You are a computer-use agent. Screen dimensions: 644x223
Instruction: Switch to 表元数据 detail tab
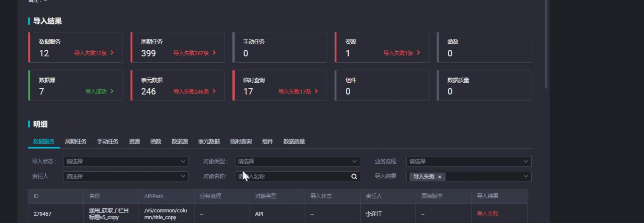point(209,142)
